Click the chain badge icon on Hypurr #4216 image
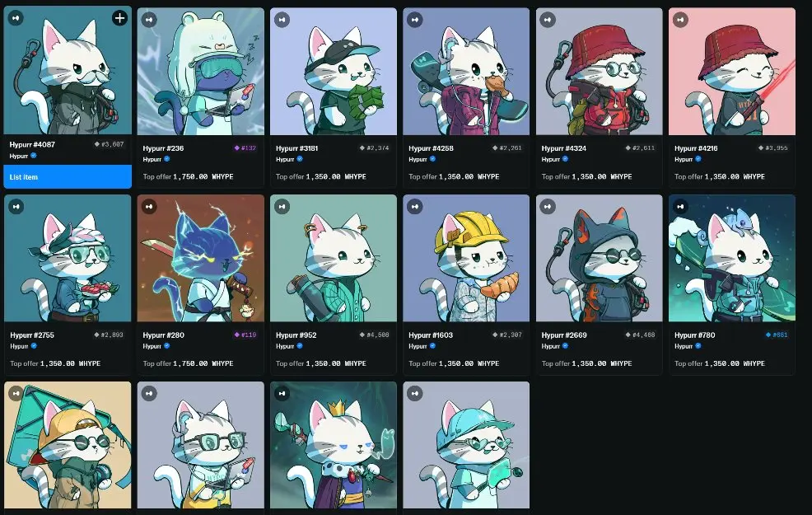The width and height of the screenshot is (812, 515). click(x=680, y=20)
